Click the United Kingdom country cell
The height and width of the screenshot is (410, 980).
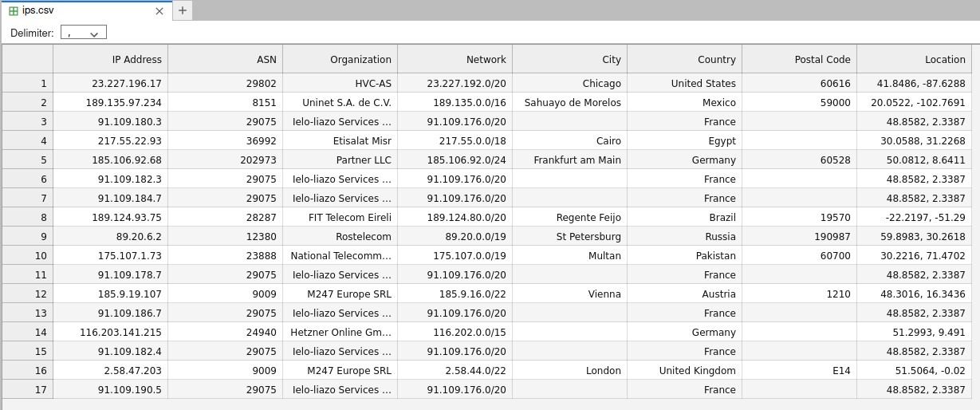coord(684,371)
